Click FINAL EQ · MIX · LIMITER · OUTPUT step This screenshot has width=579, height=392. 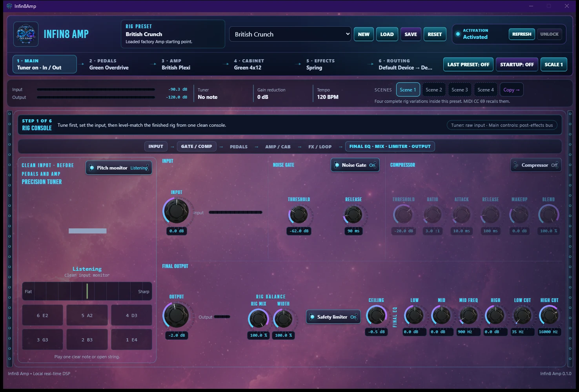pos(390,146)
